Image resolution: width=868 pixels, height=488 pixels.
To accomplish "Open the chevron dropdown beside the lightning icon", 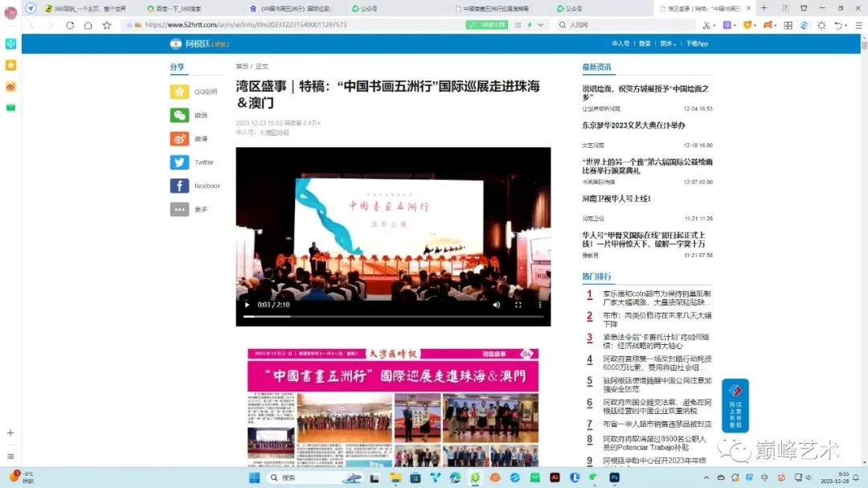I will pyautogui.click(x=539, y=25).
